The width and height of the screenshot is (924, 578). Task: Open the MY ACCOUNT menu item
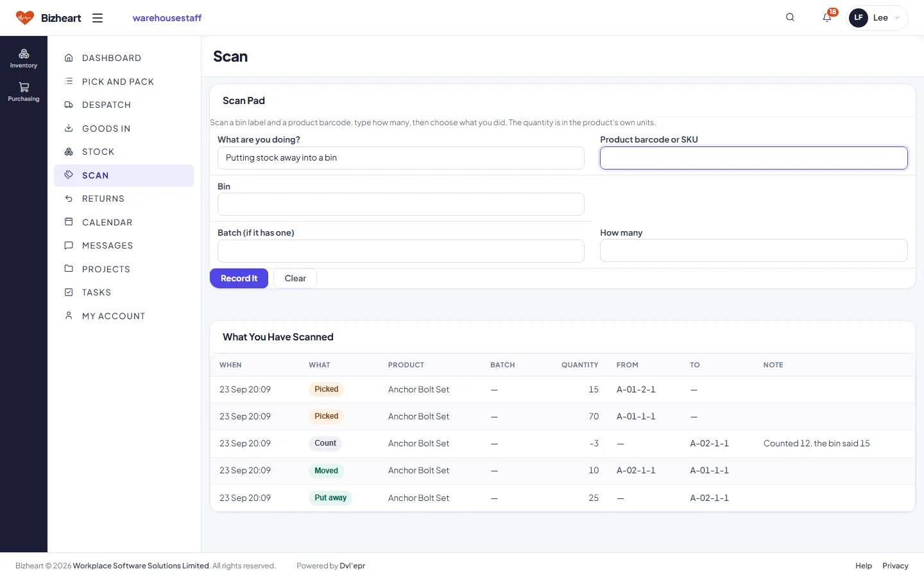[x=124, y=316]
